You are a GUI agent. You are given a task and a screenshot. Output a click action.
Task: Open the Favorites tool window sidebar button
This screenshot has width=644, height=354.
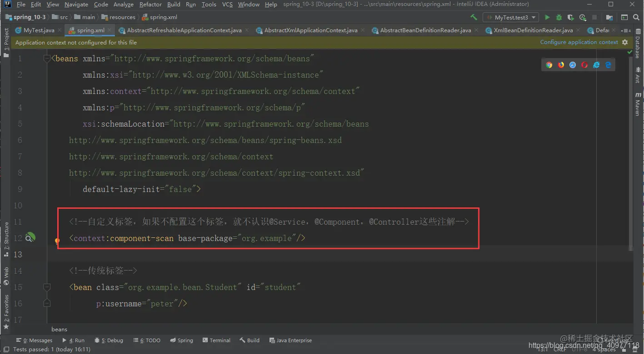pyautogui.click(x=6, y=312)
